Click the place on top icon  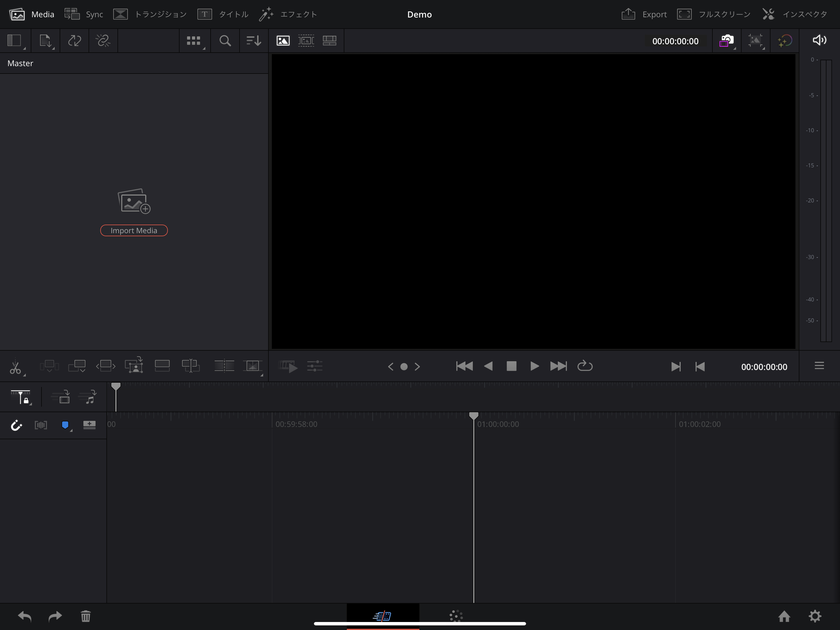162,365
